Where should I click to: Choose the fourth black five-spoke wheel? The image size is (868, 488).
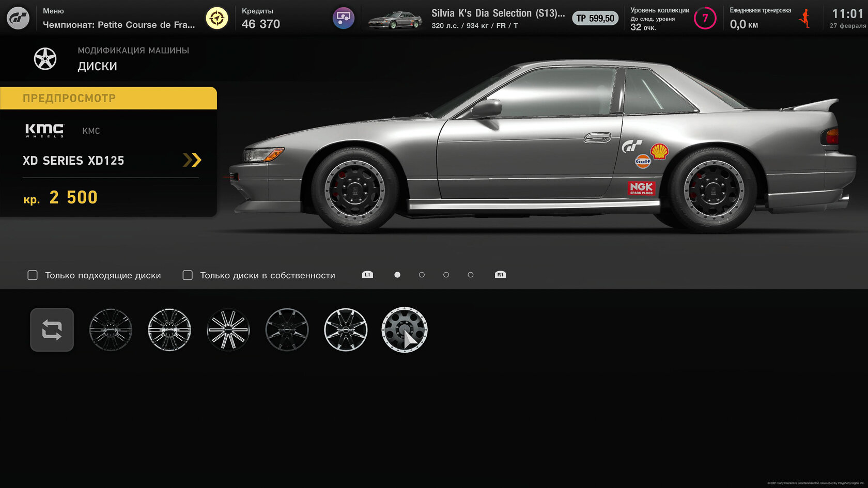287,329
